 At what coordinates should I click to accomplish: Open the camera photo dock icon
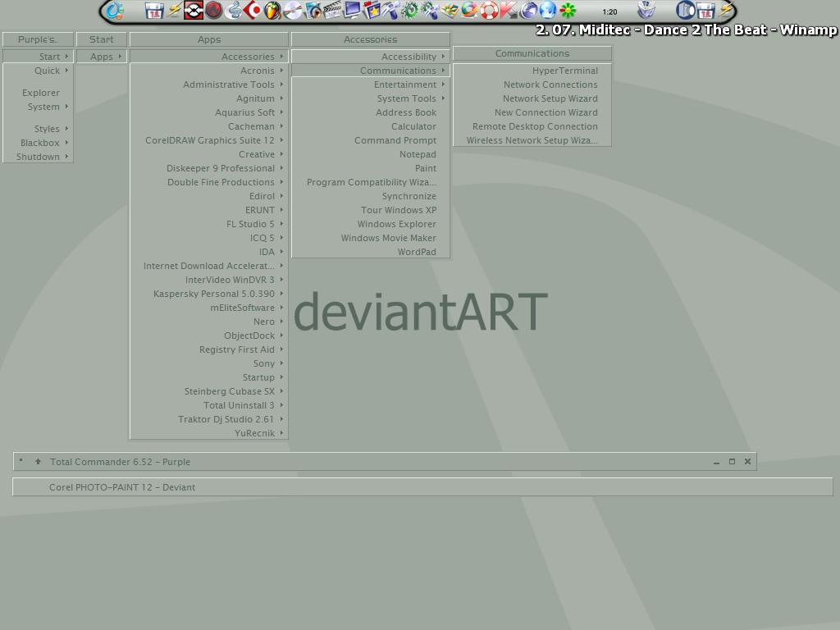point(313,11)
